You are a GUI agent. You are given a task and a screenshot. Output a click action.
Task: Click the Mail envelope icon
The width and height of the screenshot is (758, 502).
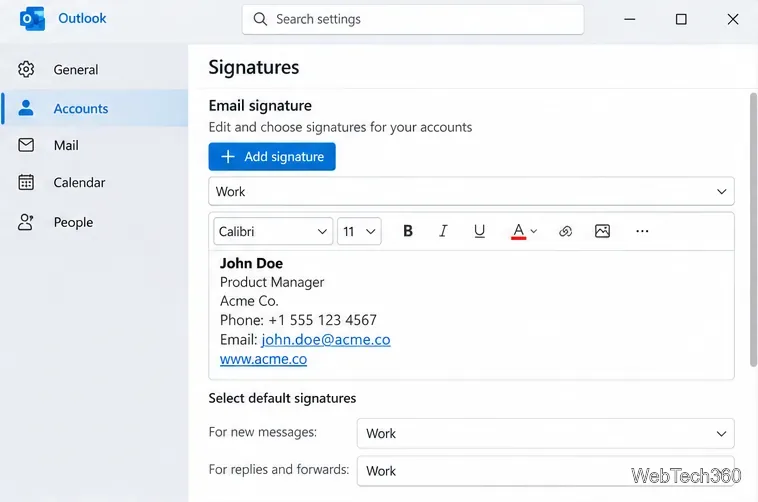pos(26,145)
